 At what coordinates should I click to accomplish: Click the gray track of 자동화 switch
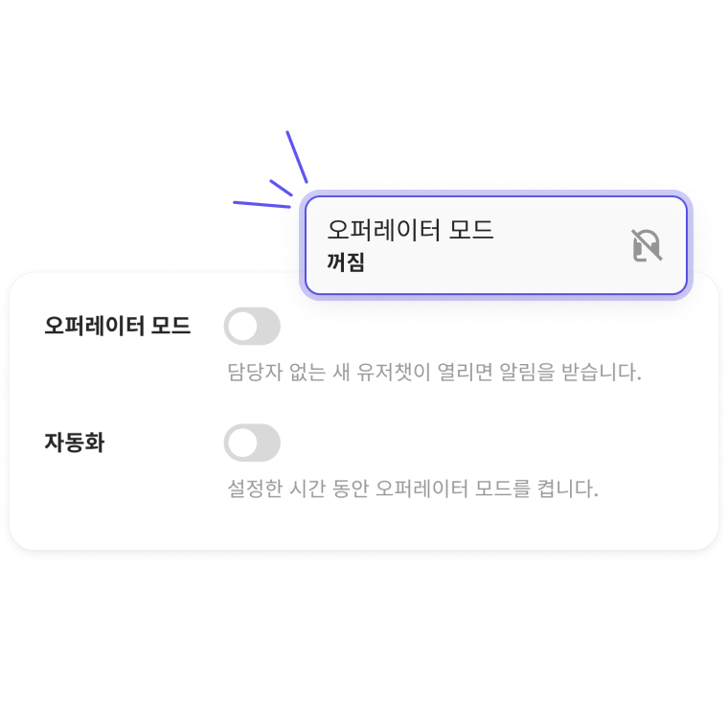(269, 443)
